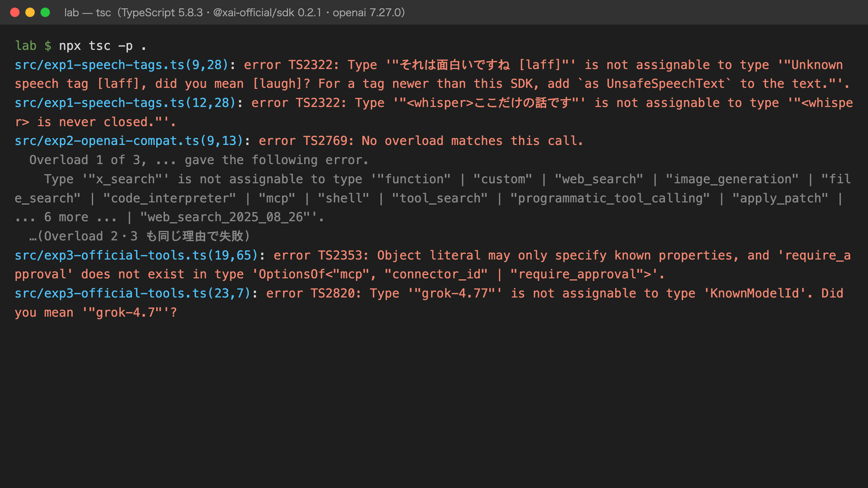Click the '"web_search_2025_08_26"' literal

(x=228, y=217)
